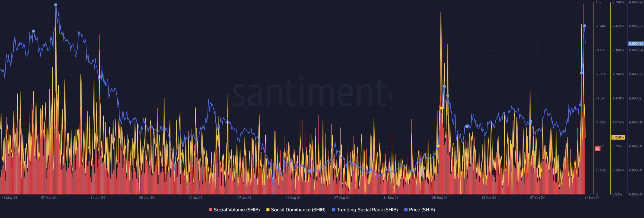644x218 pixels.
Task: Toggle the Trending Social Rank (SHIB) legend label
Action: 367,210
